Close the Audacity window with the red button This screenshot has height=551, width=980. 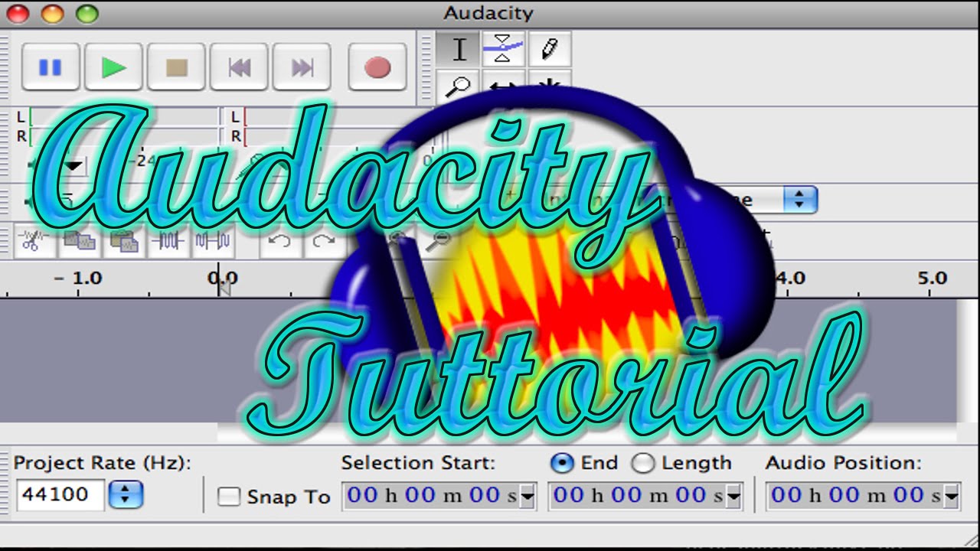tap(17, 13)
